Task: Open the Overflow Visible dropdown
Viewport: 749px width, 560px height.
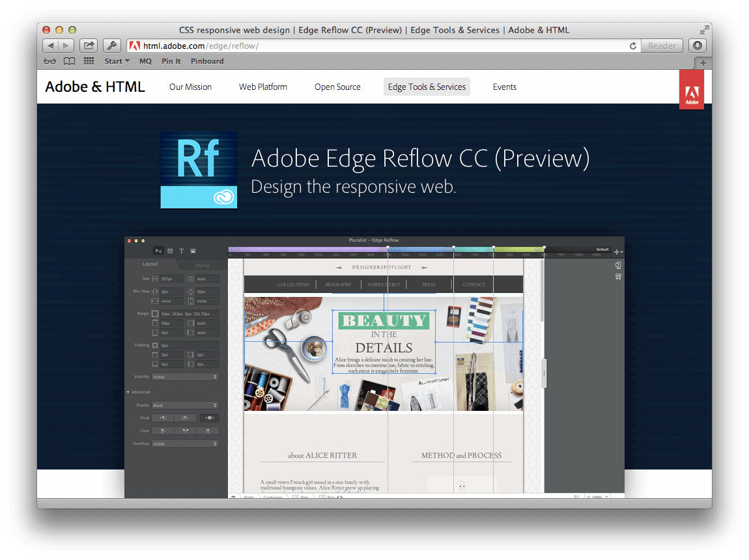Action: tap(185, 443)
